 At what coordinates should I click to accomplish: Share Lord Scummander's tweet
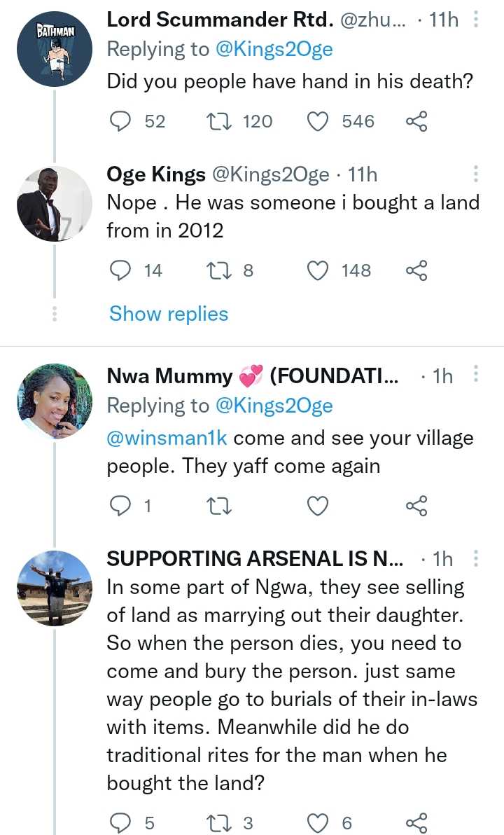[x=416, y=122]
